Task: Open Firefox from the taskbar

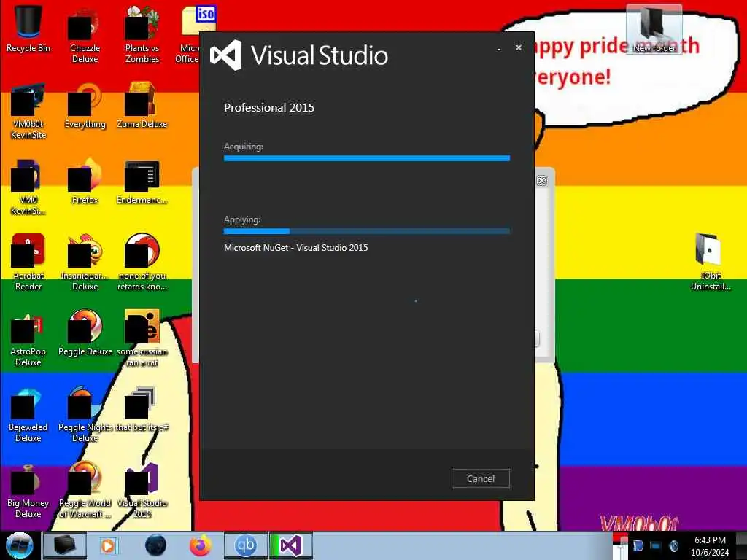Action: point(201,545)
